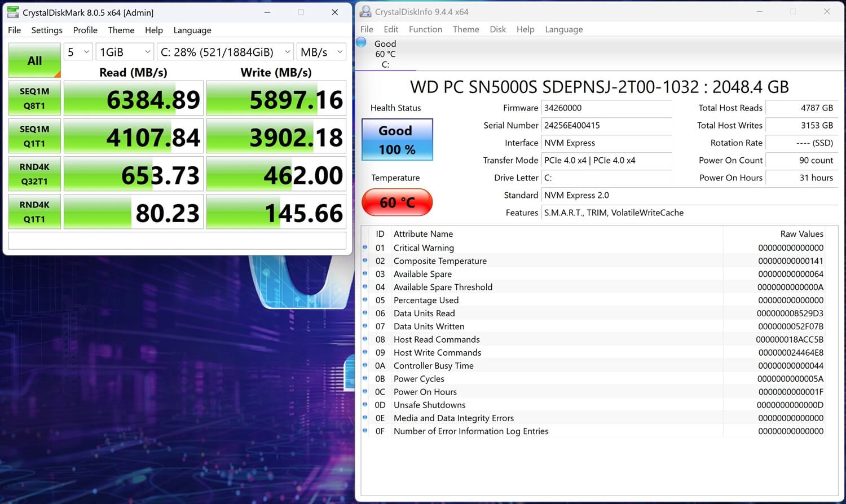Viewport: 846px width, 504px height.
Task: Click the Transfer Mode PCIe 4.0 x4 field
Action: [606, 160]
